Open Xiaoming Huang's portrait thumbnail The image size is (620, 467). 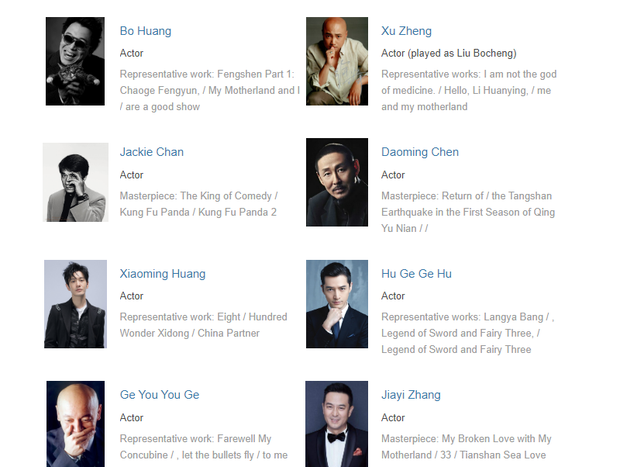(x=75, y=304)
